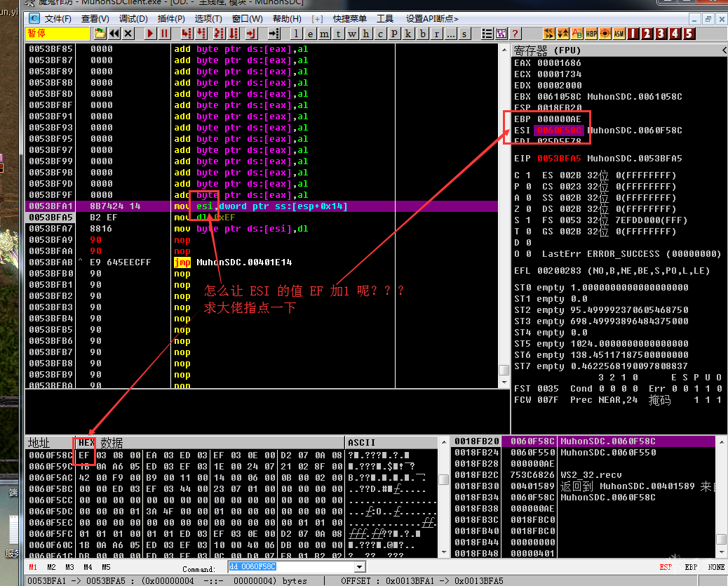This screenshot has height=586, width=728.
Task: Click the '<' arrow on the registers header
Action: [x=724, y=51]
